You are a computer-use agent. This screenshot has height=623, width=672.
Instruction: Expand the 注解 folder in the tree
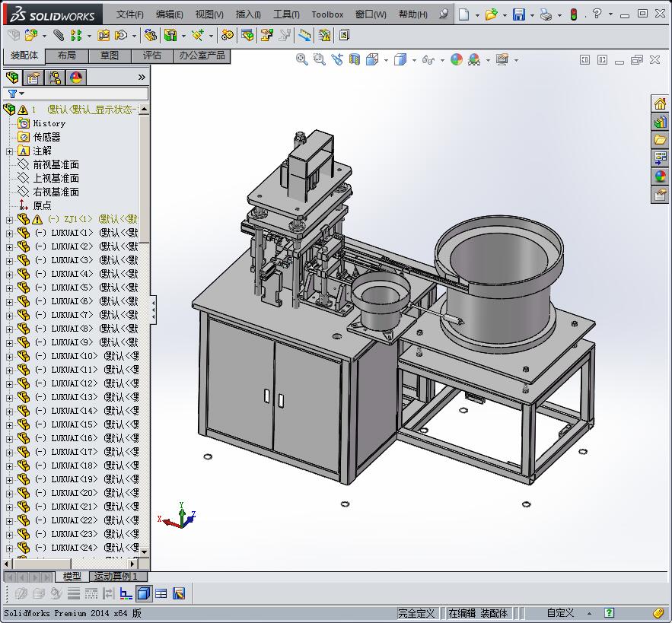9,151
